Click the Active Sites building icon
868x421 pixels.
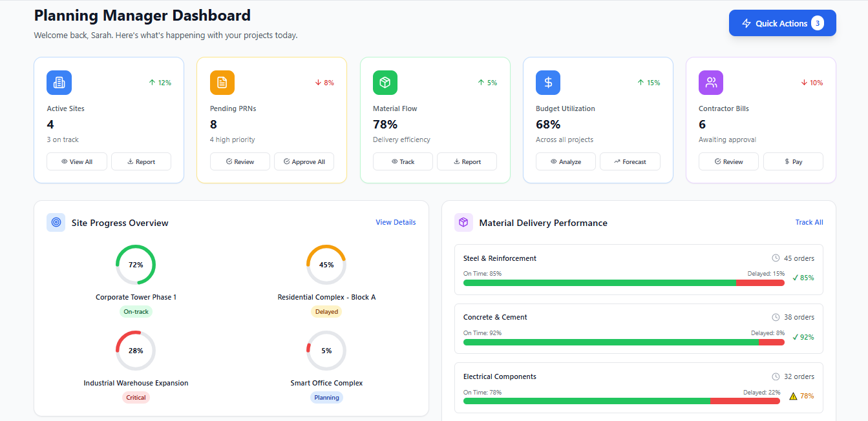pyautogui.click(x=58, y=82)
